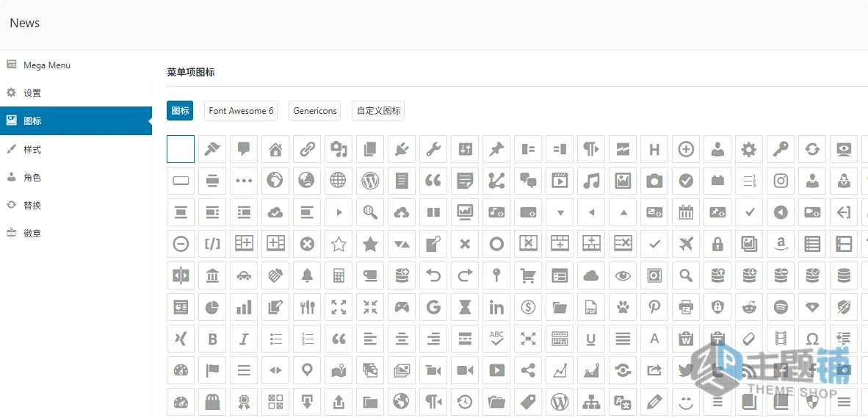Select the music note icon
Viewport: 868px width, 418px height.
[x=591, y=181]
